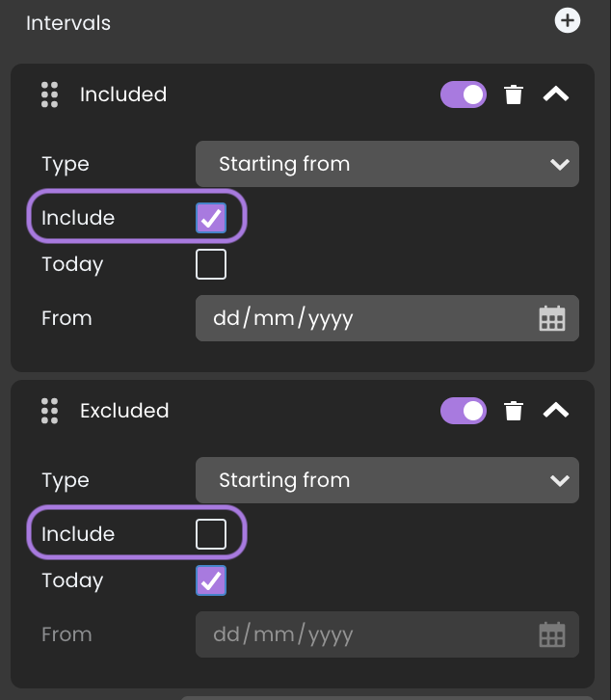This screenshot has height=700, width=611.
Task: Collapse the Excluded interval with chevron
Action: click(x=556, y=411)
